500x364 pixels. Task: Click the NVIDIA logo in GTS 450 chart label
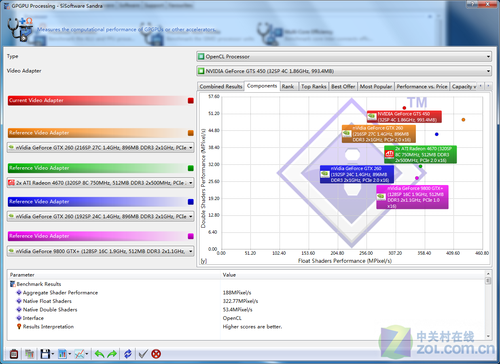pos(372,116)
